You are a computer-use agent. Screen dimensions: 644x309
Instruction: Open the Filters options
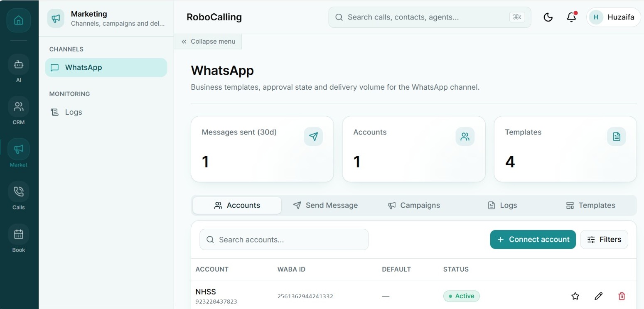tap(604, 240)
